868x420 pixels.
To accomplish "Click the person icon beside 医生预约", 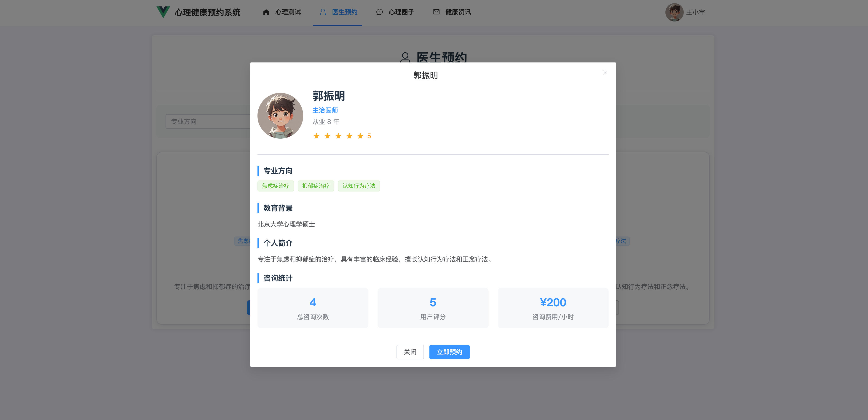I will (322, 12).
